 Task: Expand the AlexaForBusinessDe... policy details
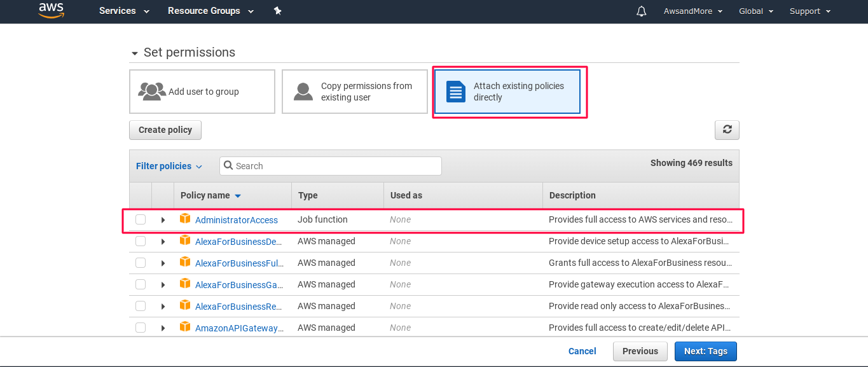163,242
